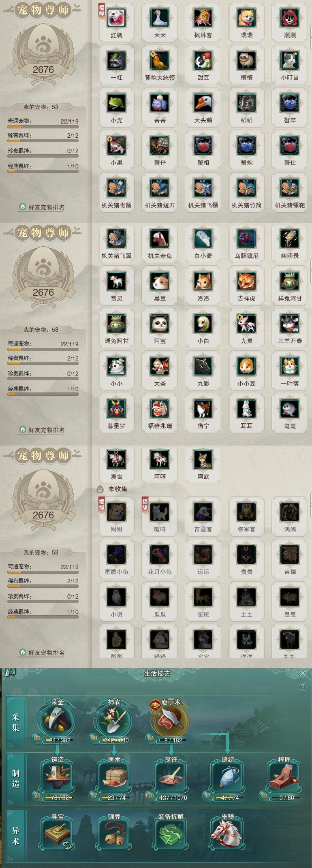Select the uncollected 财财 pet
This screenshot has width=312, height=868.
116,512
